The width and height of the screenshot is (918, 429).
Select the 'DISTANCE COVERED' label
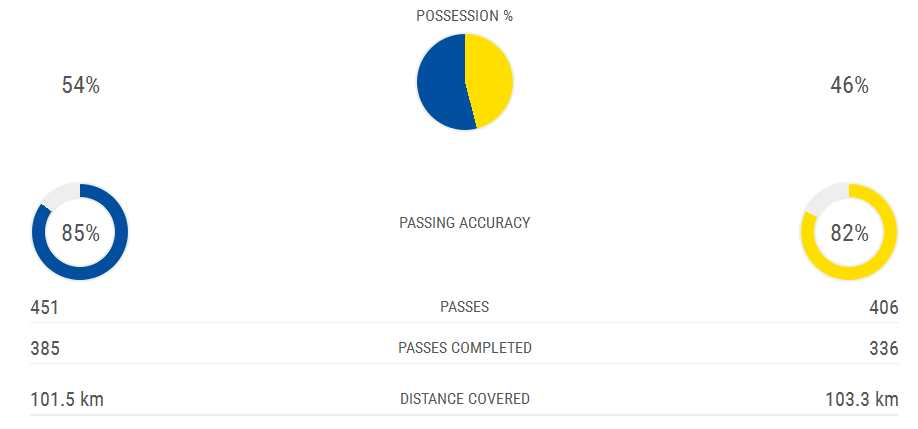[x=465, y=399]
